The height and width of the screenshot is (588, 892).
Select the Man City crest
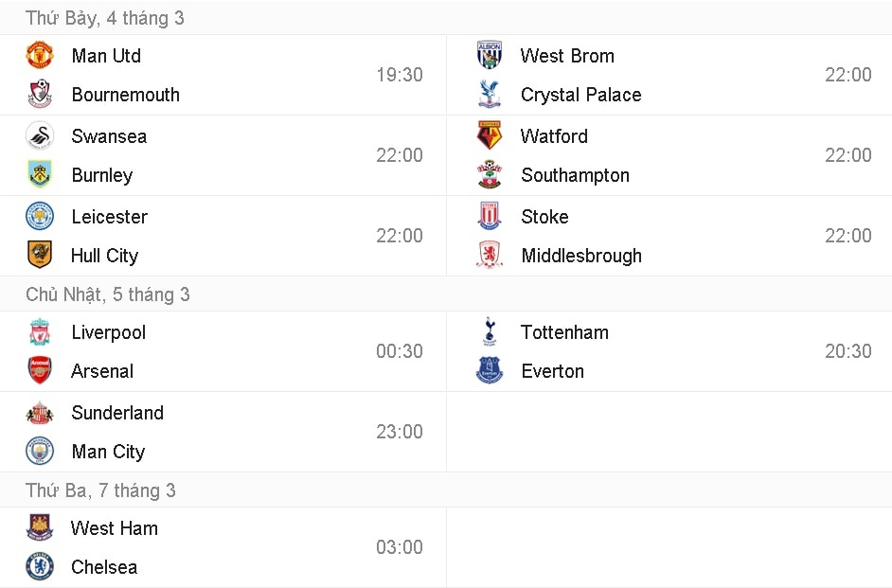coord(40,452)
